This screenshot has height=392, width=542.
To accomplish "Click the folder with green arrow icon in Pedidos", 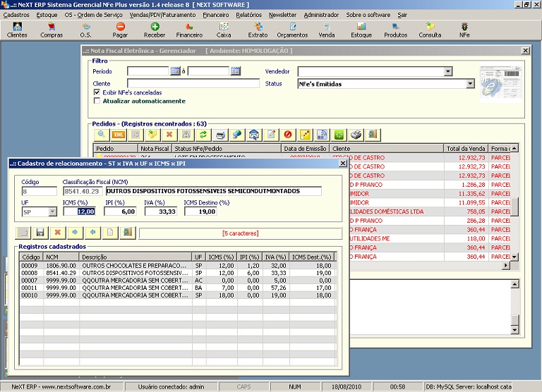I will coord(152,135).
